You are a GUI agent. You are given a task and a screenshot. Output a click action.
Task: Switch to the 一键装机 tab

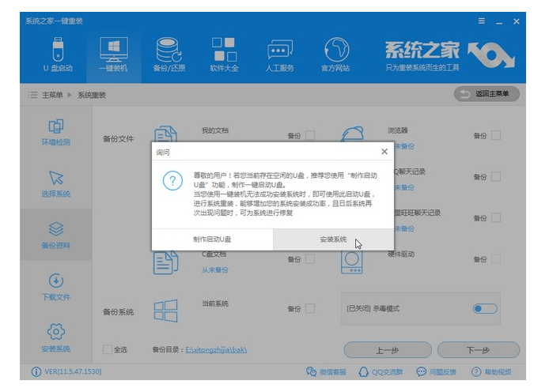112,54
